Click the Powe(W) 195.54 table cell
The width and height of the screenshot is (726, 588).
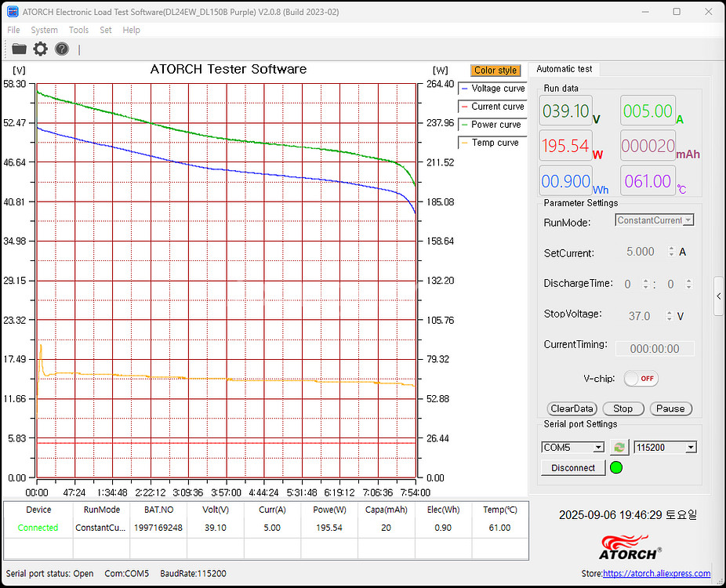(x=329, y=528)
